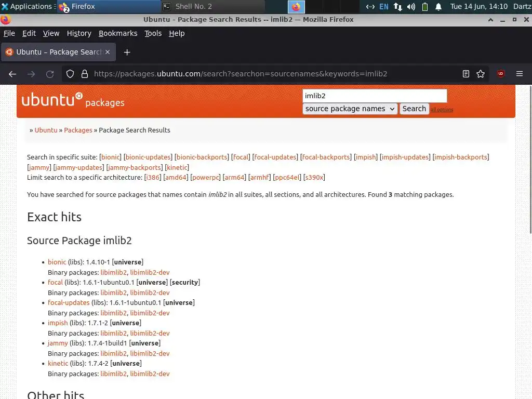Open the Edit menu

pos(29,33)
